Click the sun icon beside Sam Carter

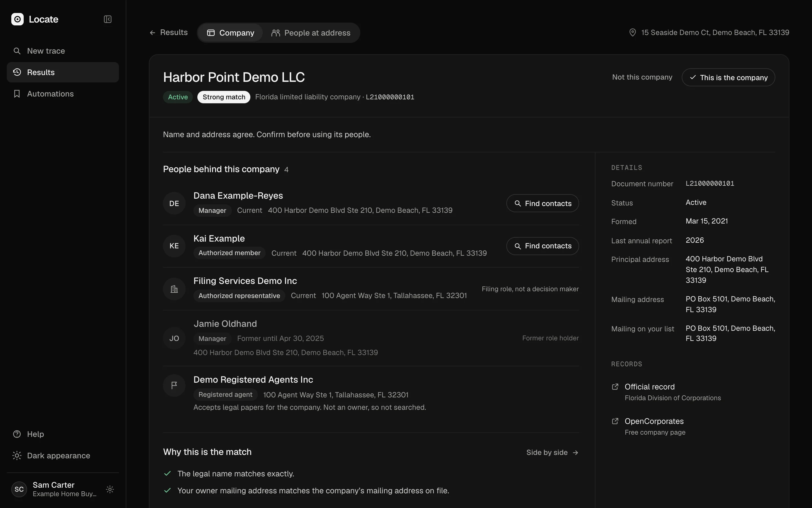[110, 489]
